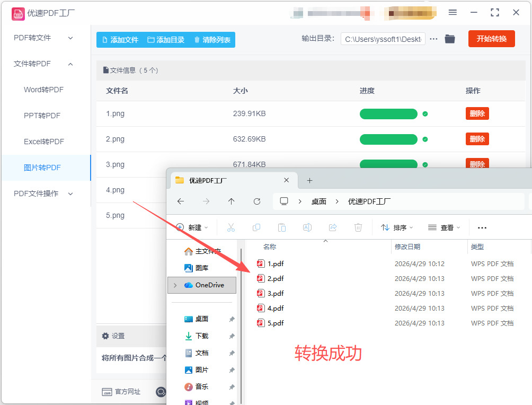This screenshot has height=405, width=532.
Task: Open 图库 in Explorer navigation pane
Action: (x=197, y=268)
